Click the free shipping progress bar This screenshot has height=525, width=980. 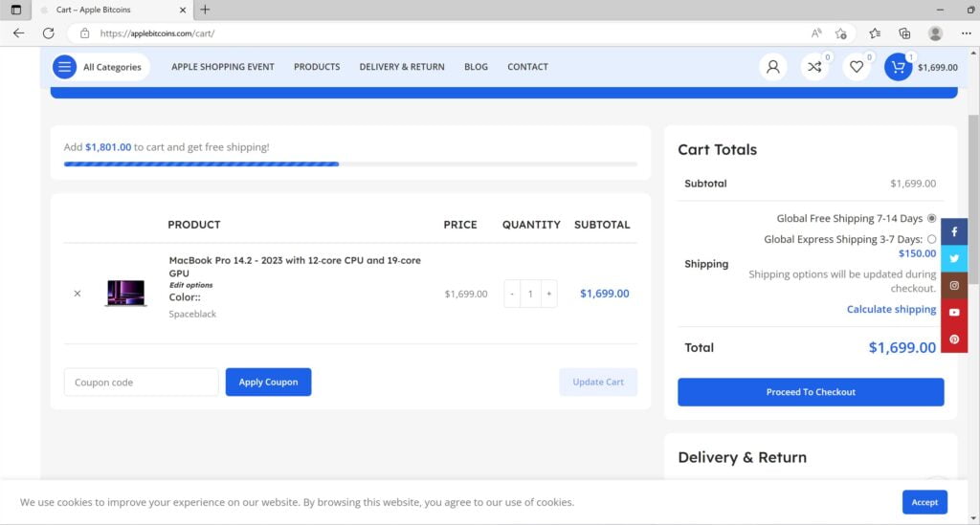point(350,164)
